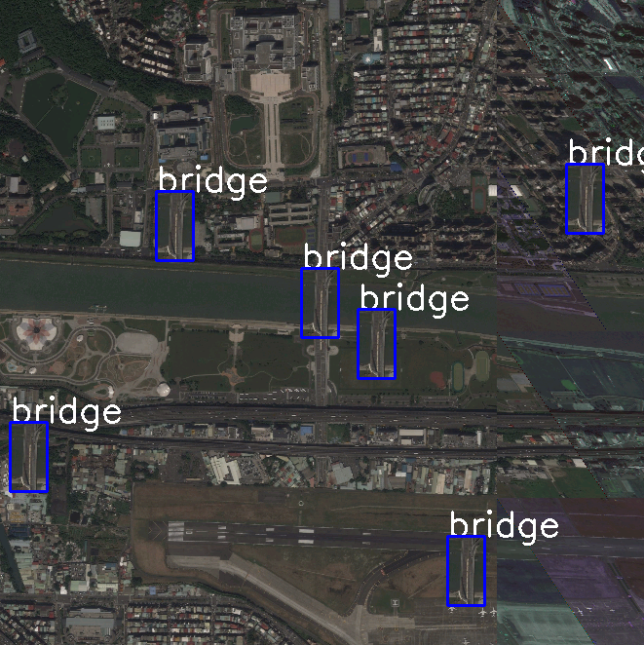Click the white dome in the park
Screen dimensions: 644x645
point(164,389)
